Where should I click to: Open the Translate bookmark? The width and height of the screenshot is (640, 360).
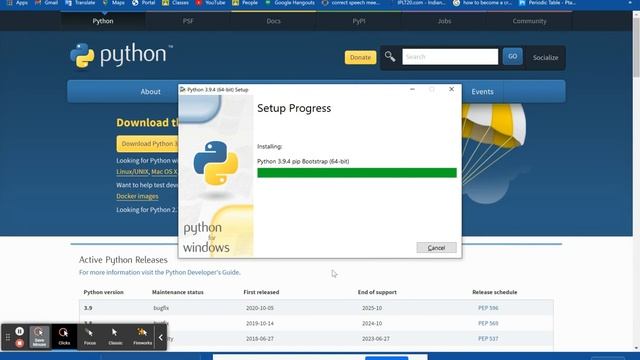pos(80,2)
